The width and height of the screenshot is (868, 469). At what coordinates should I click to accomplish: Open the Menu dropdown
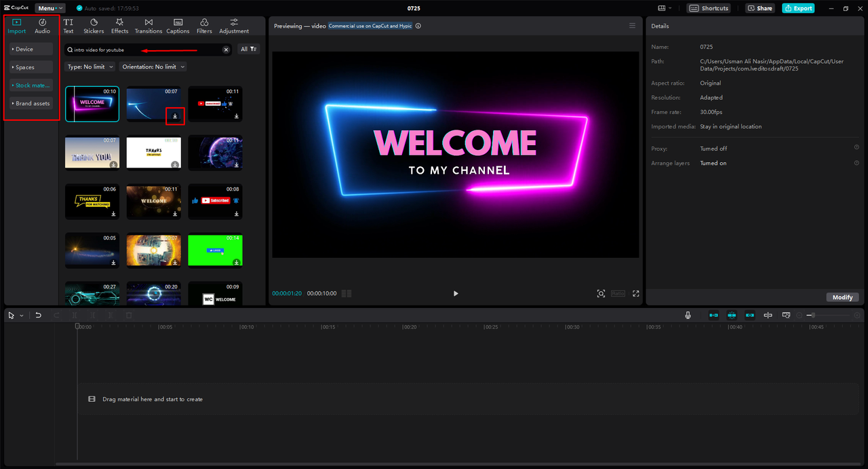pos(50,8)
